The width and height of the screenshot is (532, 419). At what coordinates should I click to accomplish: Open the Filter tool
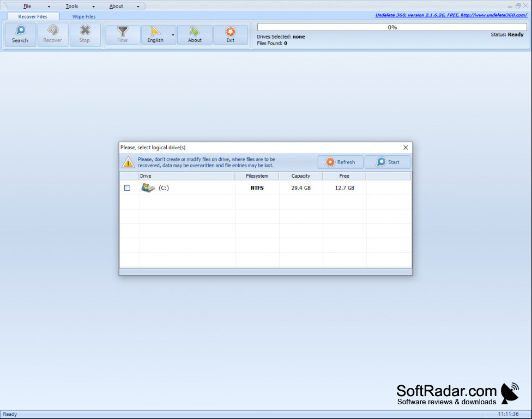123,35
